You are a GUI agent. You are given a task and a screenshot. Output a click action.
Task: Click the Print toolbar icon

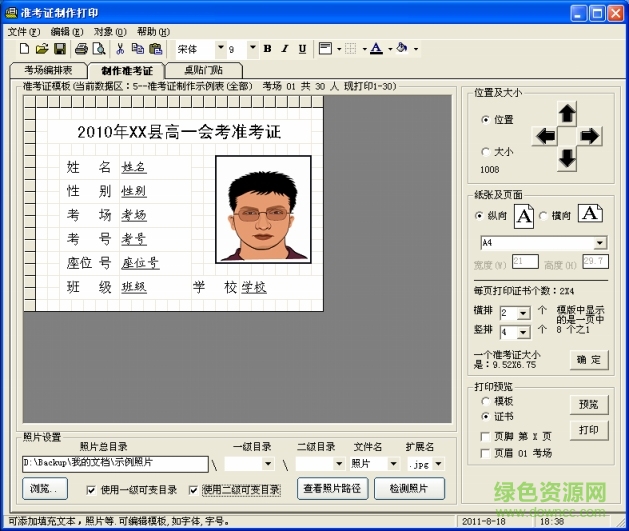pyautogui.click(x=81, y=49)
